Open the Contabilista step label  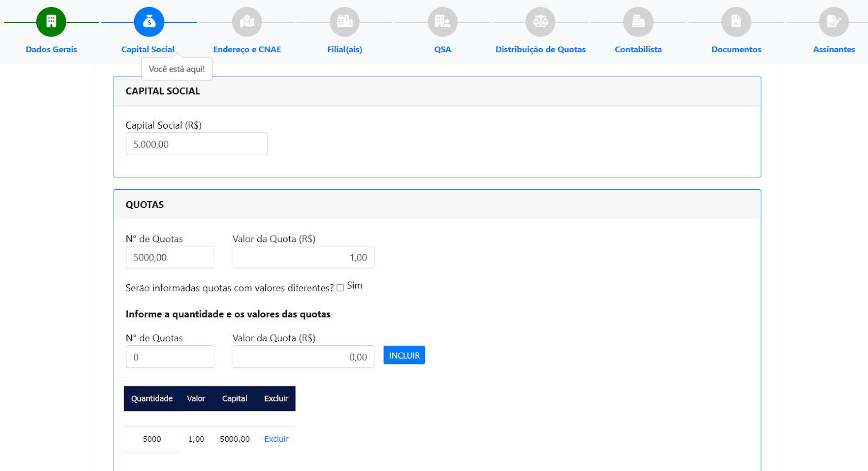tap(639, 49)
